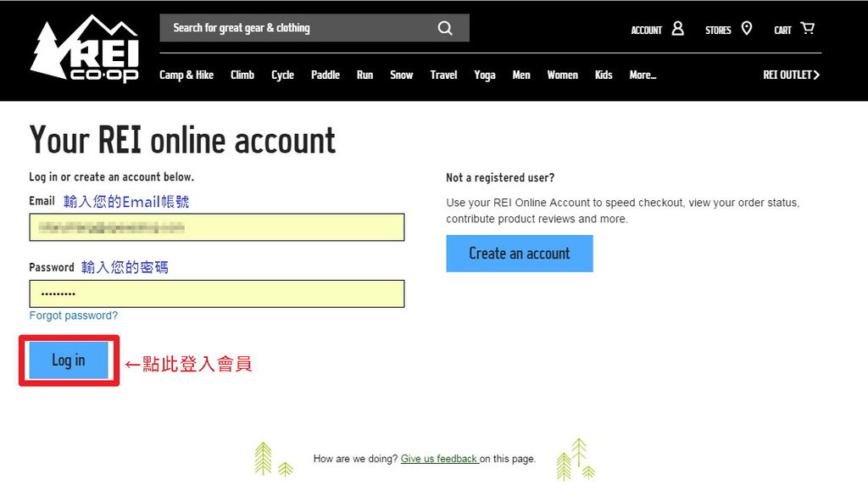Screen dimensions: 868x497
Task: Select the Women menu item
Action: (563, 75)
